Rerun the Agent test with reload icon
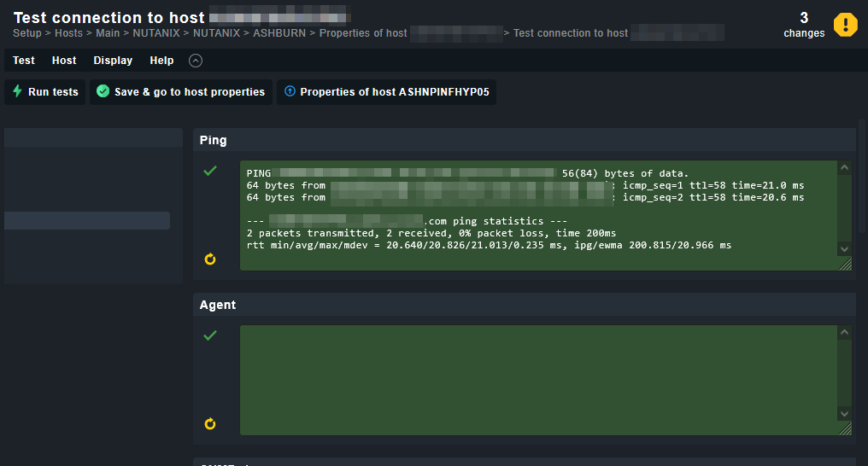Screen dimensions: 868x466 (210, 423)
